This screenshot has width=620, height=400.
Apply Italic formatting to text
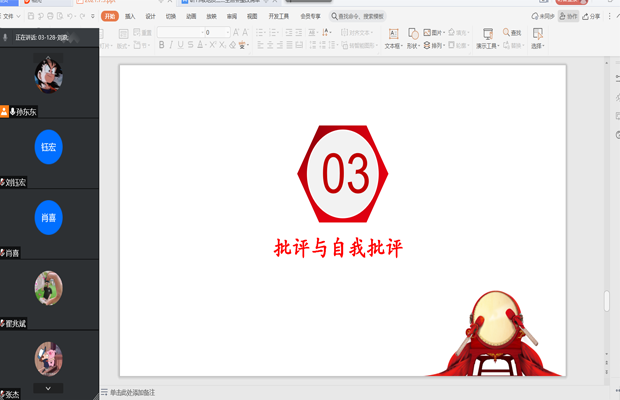point(171,45)
